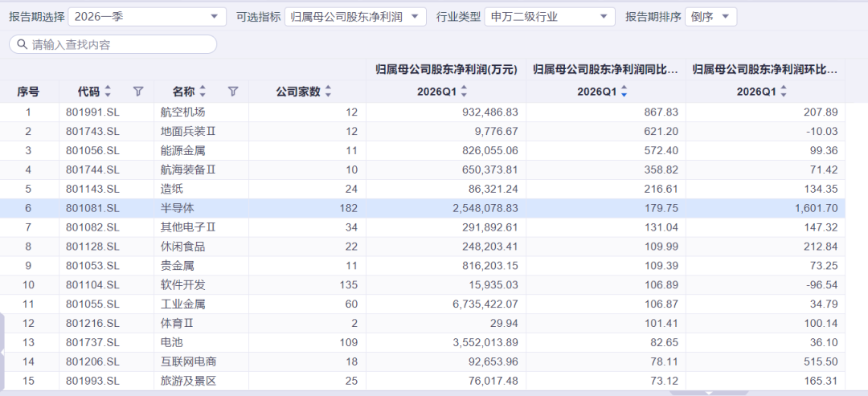Click code 801056.SL
Image resolution: width=868 pixels, height=396 pixels.
pyautogui.click(x=92, y=150)
